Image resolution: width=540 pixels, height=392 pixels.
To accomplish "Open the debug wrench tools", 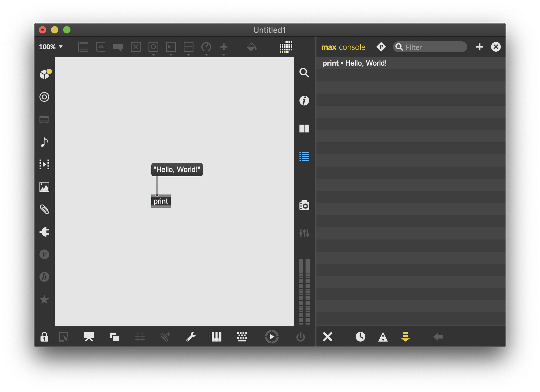I will coord(191,337).
